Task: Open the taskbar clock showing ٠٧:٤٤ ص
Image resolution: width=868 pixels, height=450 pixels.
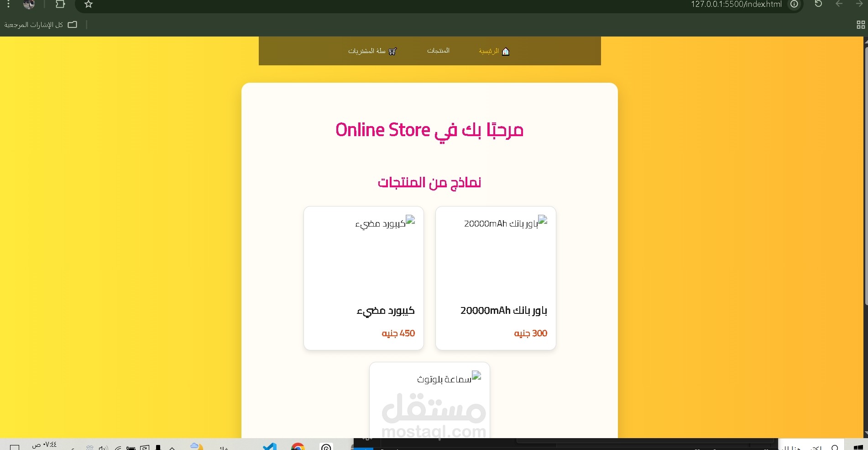Action: pyautogui.click(x=44, y=445)
